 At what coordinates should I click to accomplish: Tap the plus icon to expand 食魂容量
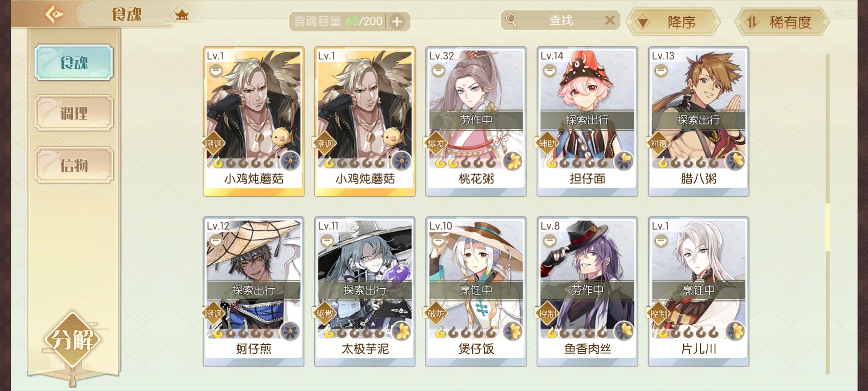pos(397,22)
